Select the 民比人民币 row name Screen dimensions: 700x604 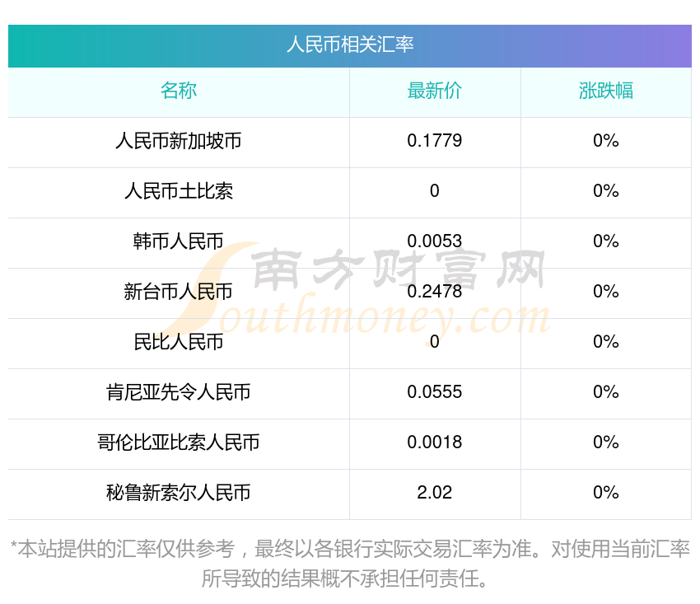tap(179, 342)
